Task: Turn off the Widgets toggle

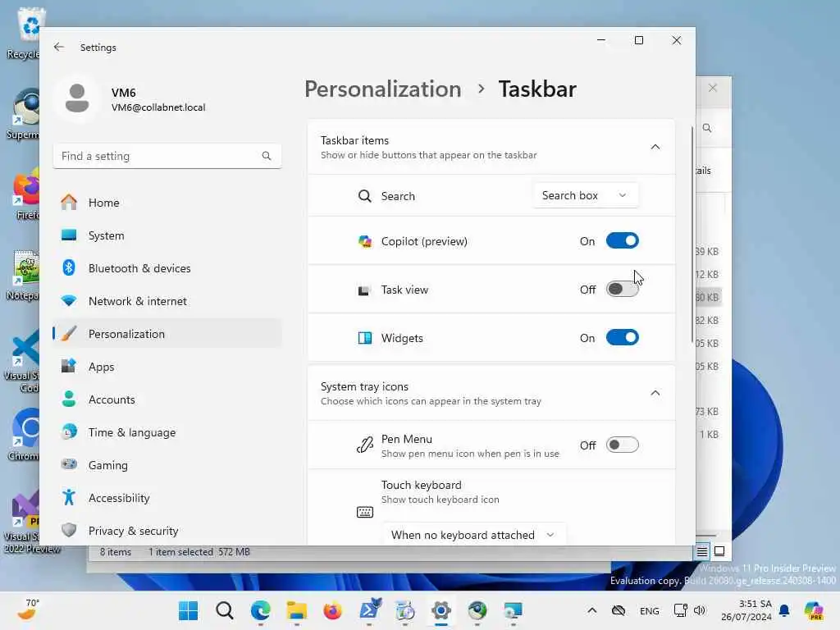Action: point(622,337)
